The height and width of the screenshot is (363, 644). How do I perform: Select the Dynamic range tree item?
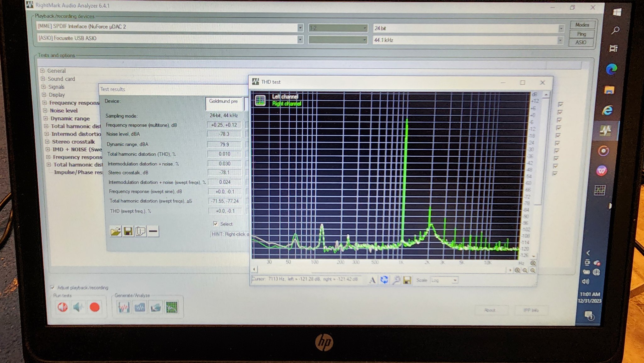[70, 118]
